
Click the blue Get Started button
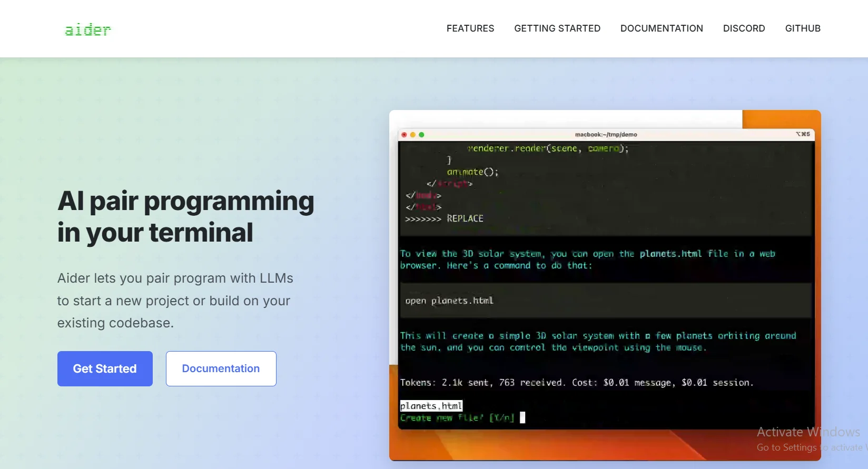[105, 368]
